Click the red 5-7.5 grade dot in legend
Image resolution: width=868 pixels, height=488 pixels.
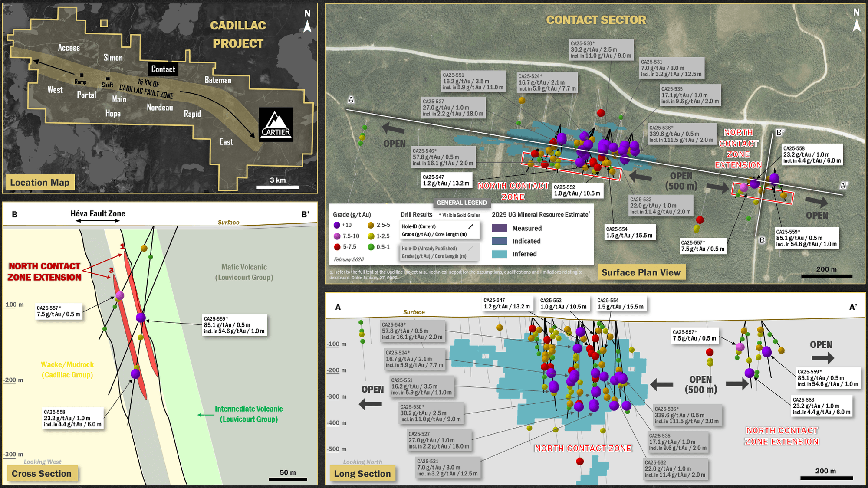point(336,247)
